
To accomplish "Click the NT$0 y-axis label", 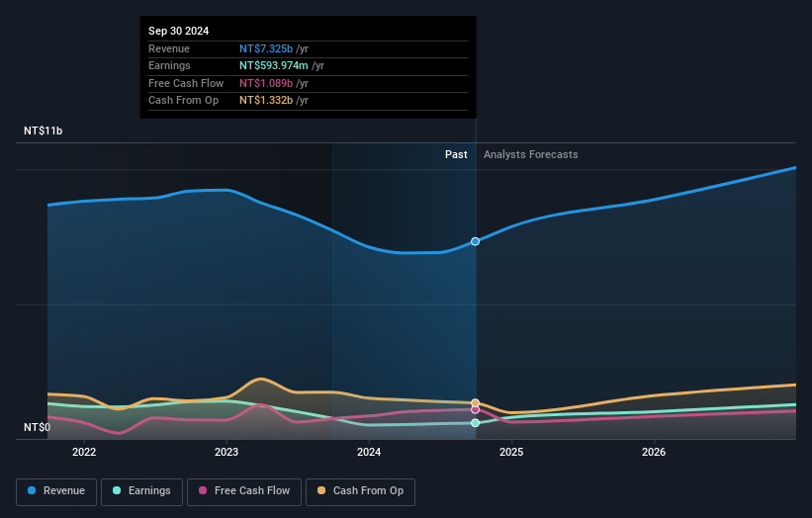I will [38, 427].
